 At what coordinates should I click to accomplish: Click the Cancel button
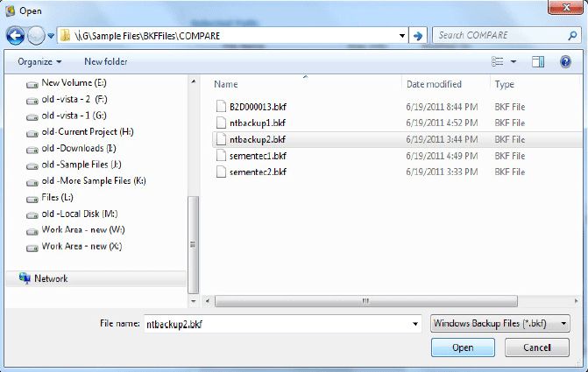point(537,347)
